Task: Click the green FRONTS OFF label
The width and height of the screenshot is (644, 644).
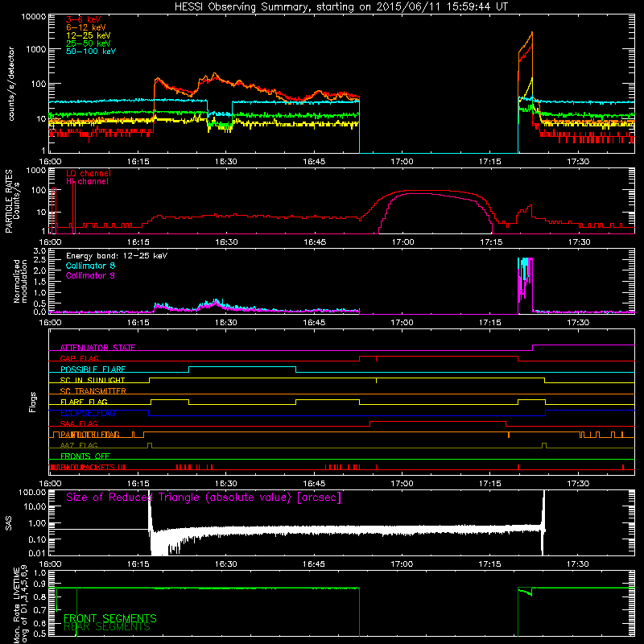Action: 85,456
